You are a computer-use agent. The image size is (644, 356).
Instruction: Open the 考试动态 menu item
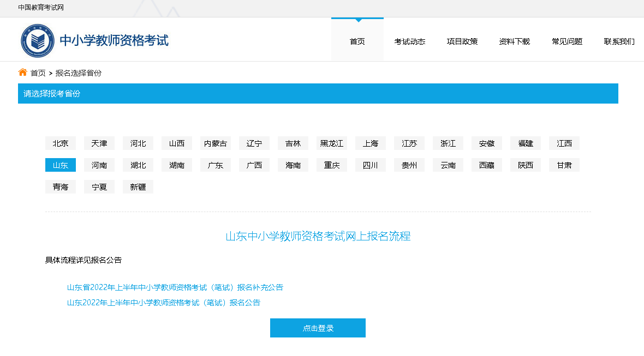[x=409, y=41]
